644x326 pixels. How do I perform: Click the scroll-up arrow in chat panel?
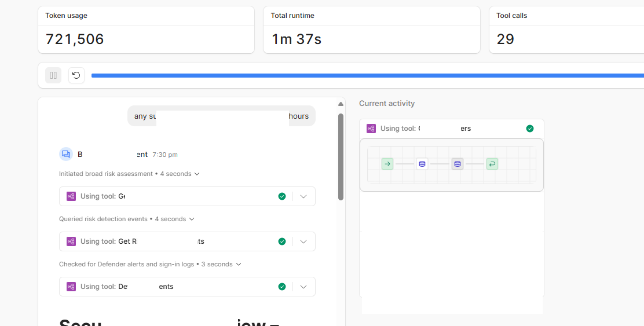pyautogui.click(x=341, y=104)
